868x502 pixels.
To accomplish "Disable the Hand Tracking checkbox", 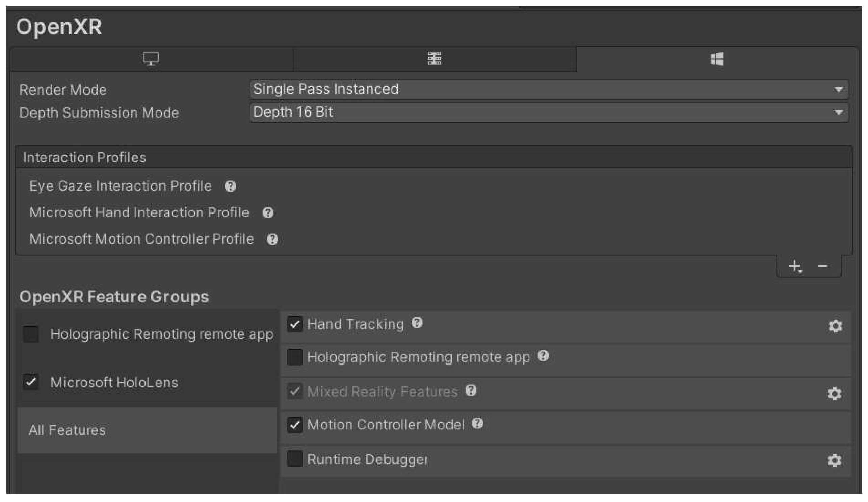I will click(295, 324).
